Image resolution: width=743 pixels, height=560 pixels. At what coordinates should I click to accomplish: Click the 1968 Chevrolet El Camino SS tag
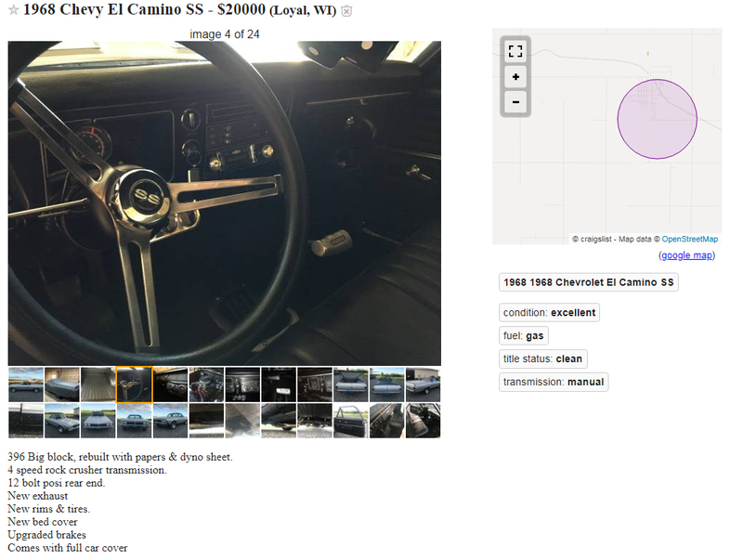click(589, 282)
